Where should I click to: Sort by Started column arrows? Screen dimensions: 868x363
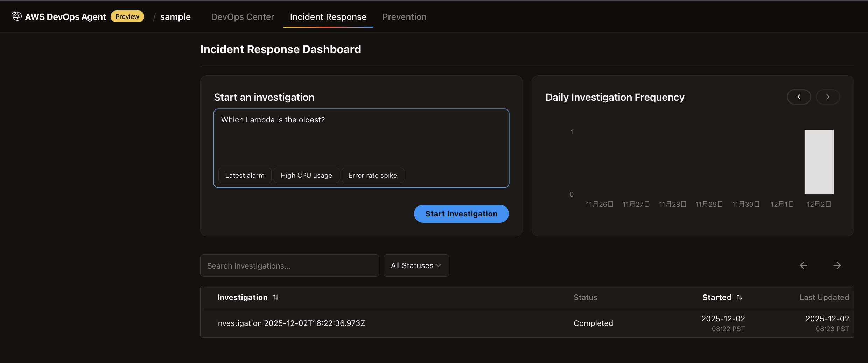[739, 297]
